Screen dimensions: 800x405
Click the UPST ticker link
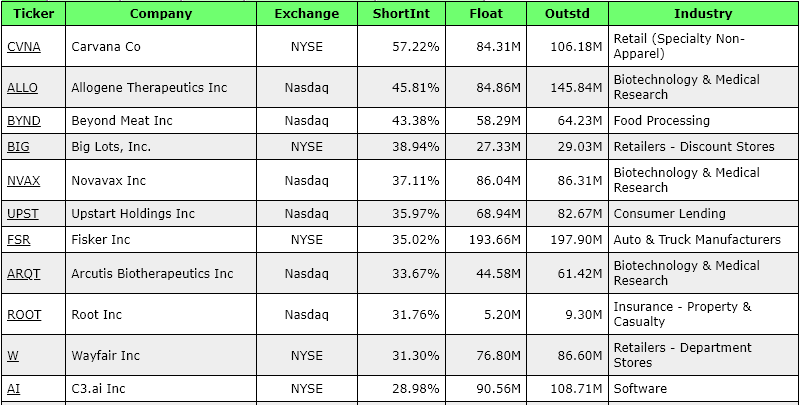pyautogui.click(x=23, y=214)
